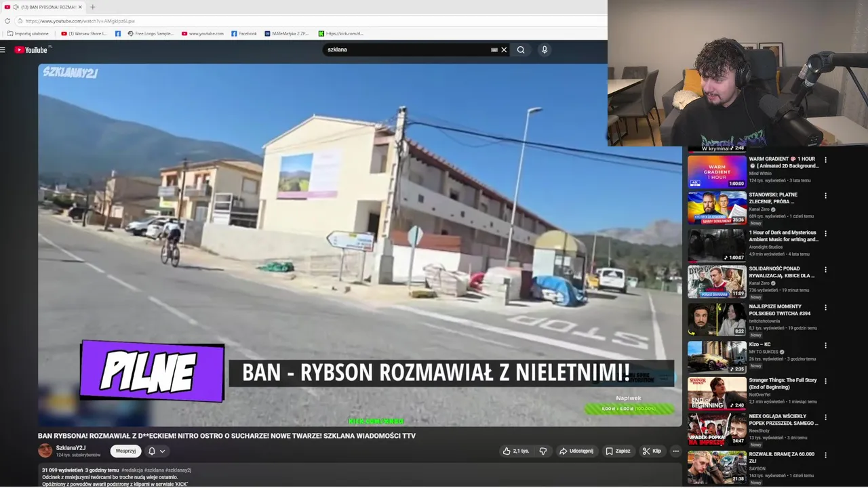Open the Kizo – KC thumbnail
Screen dimensions: 868x488
717,357
